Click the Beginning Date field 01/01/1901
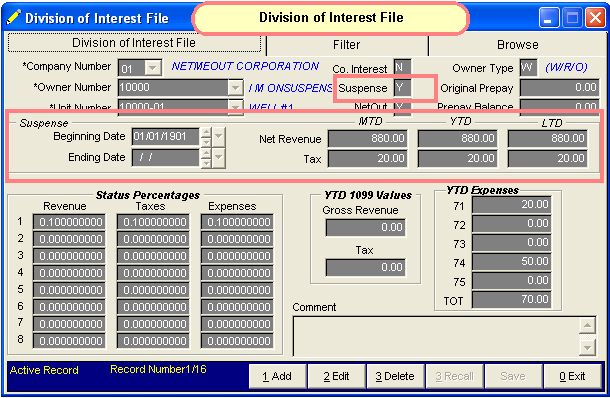 [166, 137]
